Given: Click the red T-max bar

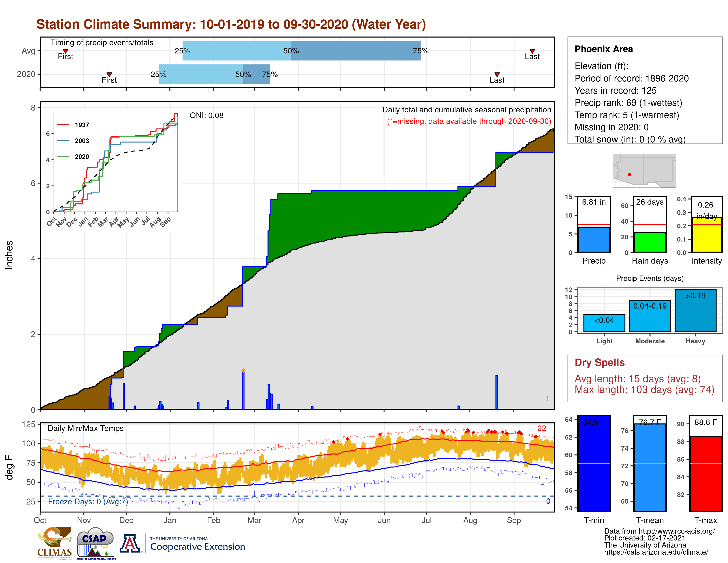Looking at the screenshot, I should coord(706,474).
